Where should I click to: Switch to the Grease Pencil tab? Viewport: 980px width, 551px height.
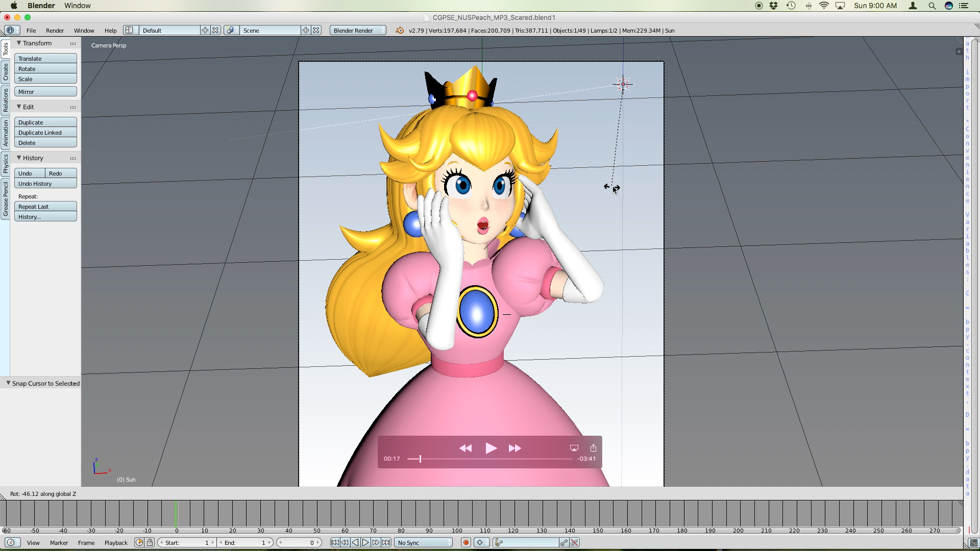[x=5, y=199]
